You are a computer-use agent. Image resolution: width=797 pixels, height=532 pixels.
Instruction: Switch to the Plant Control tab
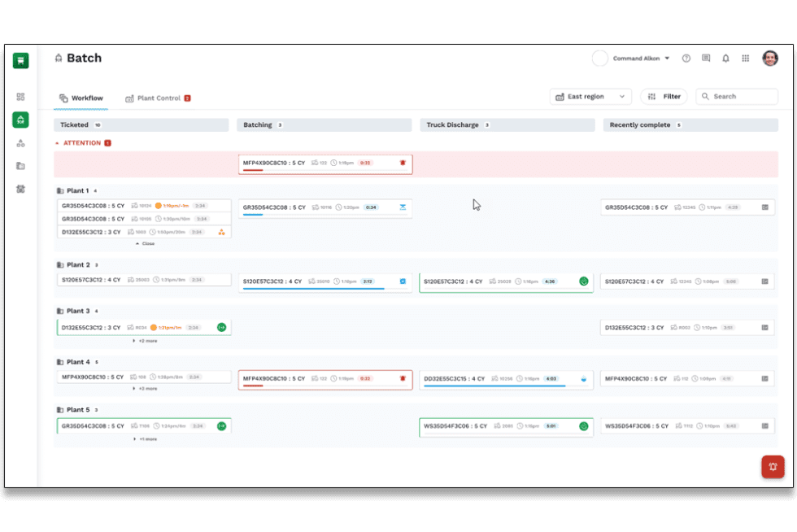click(x=158, y=98)
